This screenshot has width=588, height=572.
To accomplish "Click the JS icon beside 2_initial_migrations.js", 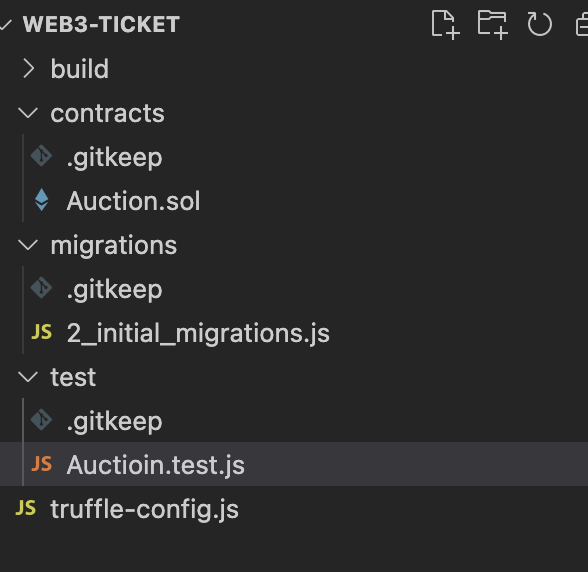I will (x=41, y=332).
